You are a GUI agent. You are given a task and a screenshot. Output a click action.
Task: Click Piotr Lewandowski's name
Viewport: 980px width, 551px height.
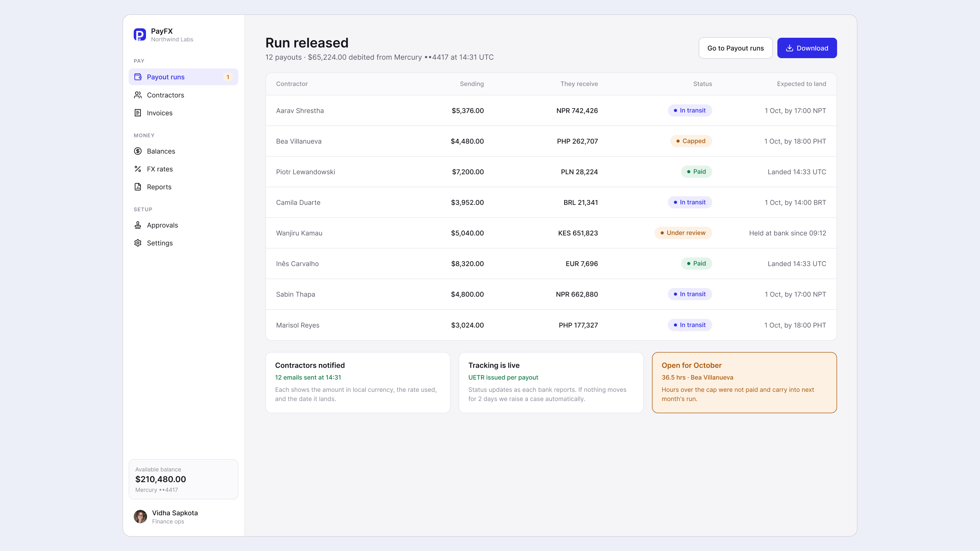click(306, 172)
